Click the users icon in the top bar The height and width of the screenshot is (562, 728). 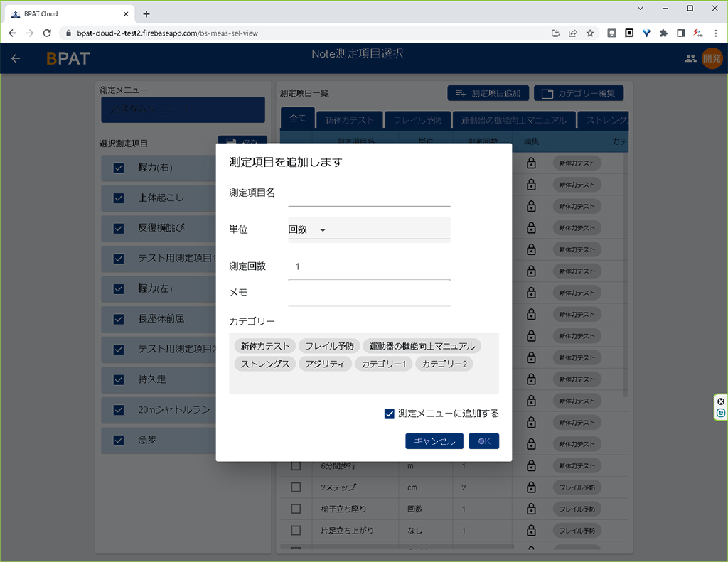690,58
